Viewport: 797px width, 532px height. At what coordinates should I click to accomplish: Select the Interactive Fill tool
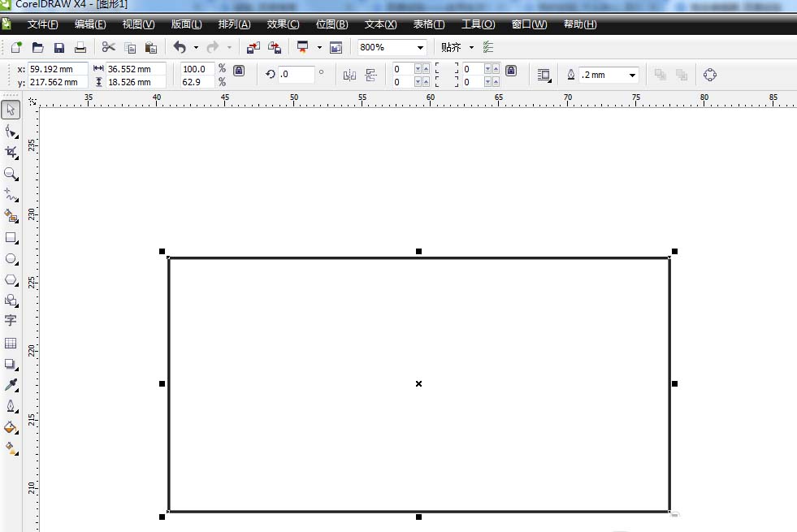[x=11, y=448]
